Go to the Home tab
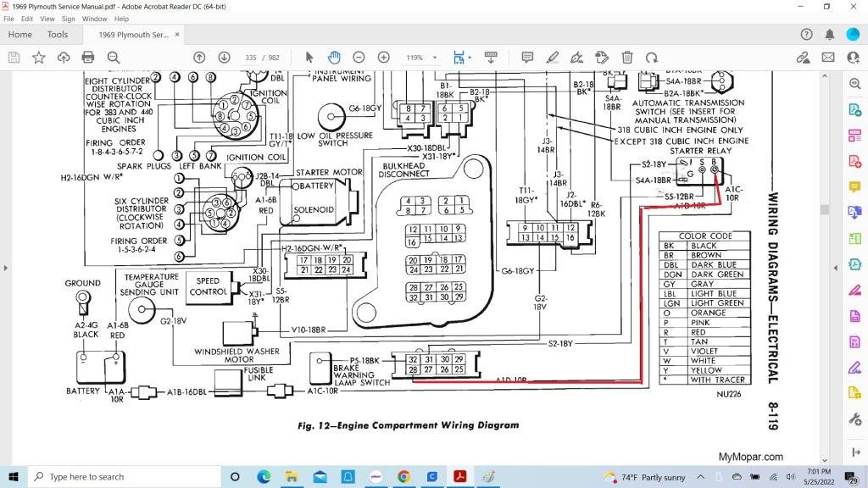The width and height of the screenshot is (868, 488). 19,35
